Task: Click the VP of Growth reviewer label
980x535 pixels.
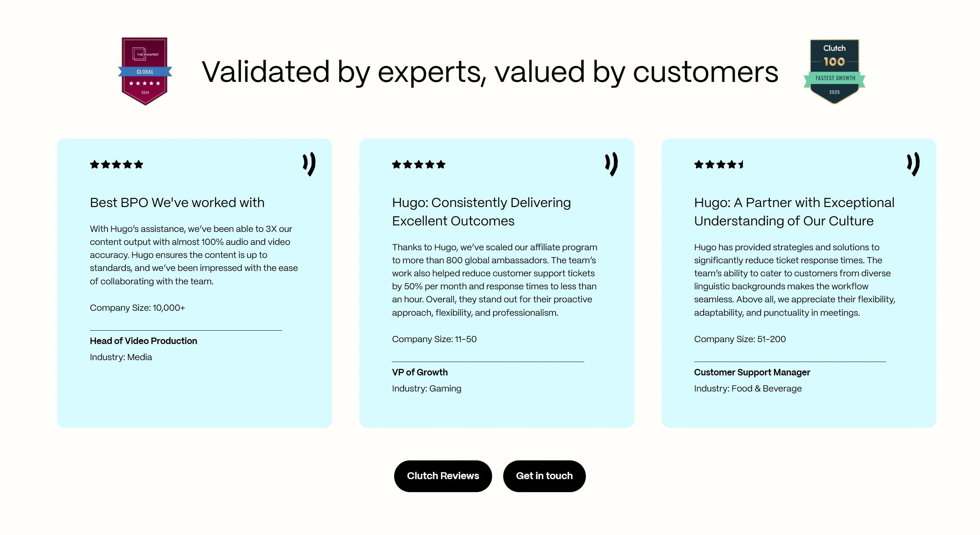Action: [419, 372]
